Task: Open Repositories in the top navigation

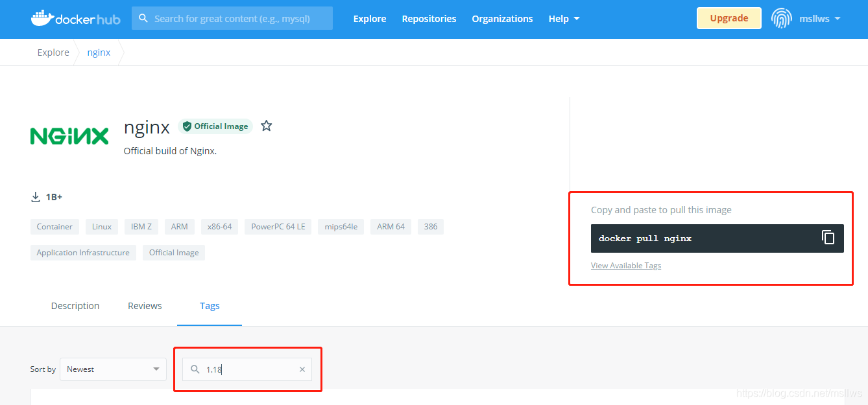Action: tap(429, 19)
